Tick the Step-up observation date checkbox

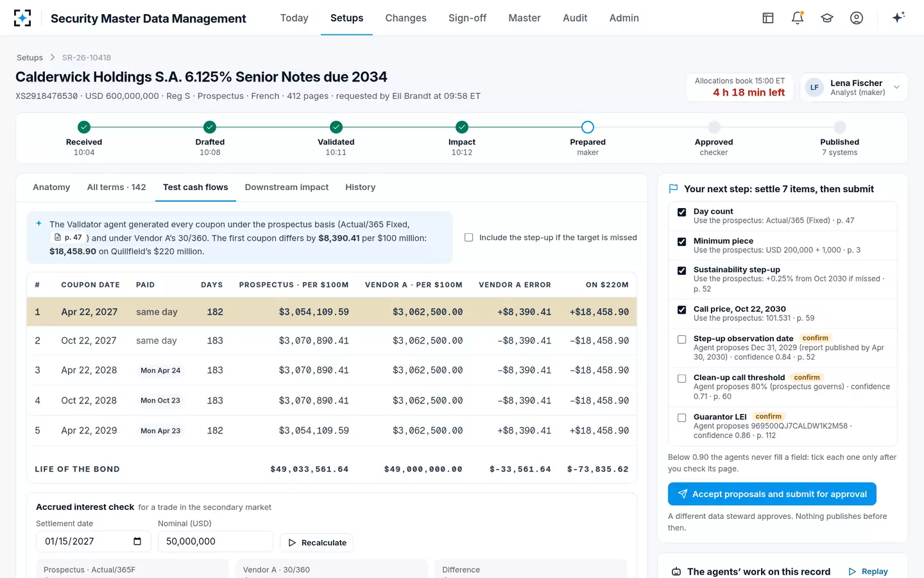681,339
